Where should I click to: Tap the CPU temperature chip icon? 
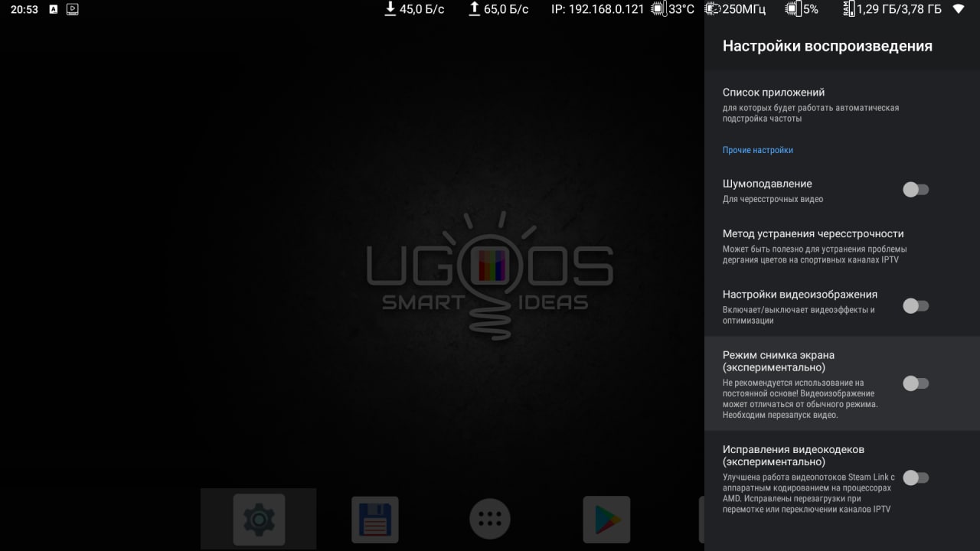point(658,9)
